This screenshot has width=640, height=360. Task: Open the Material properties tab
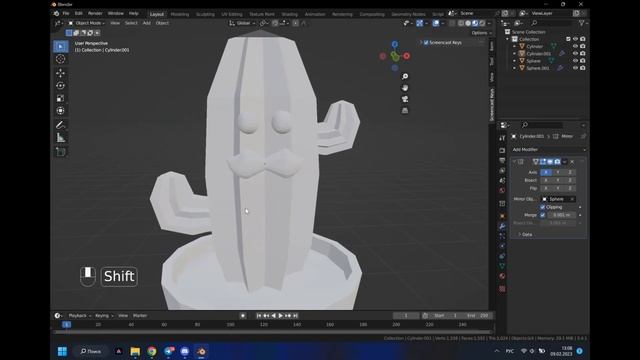[x=502, y=276]
